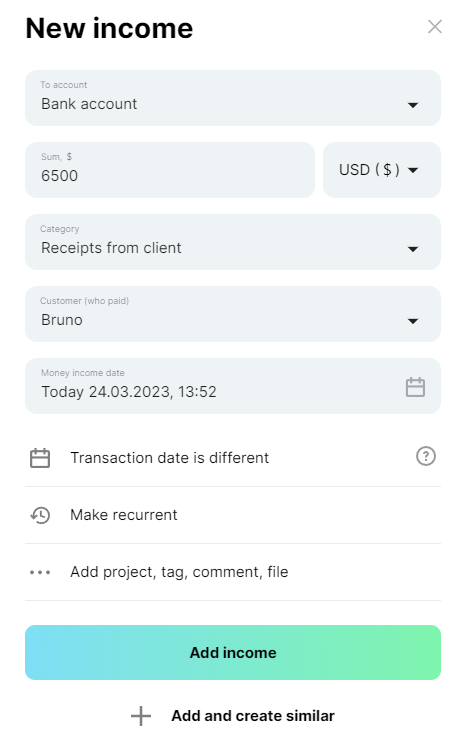Click plus icon near Add and create similar
The image size is (469, 741).
pos(141,716)
